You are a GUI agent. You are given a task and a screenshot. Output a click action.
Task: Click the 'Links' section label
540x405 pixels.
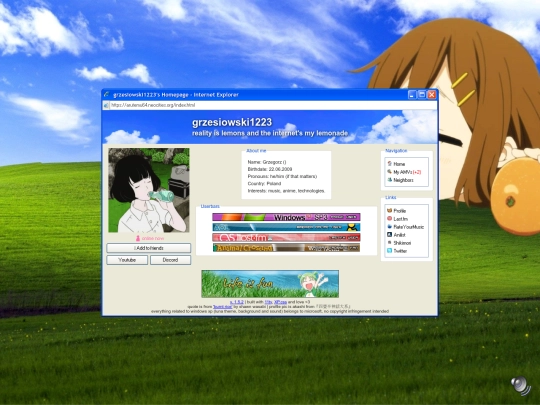[x=391, y=197]
